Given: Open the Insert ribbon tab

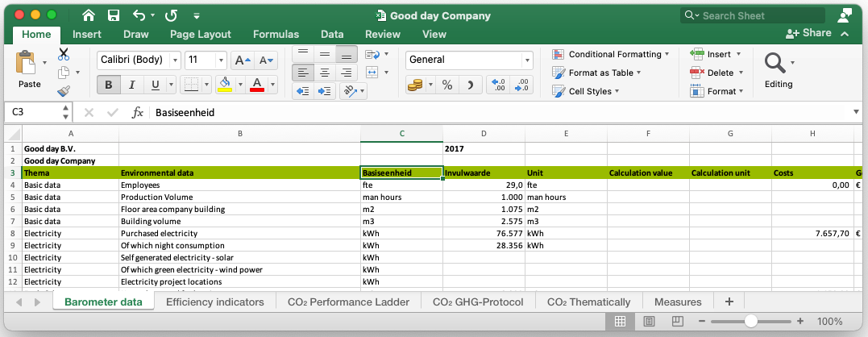Looking at the screenshot, I should 87,35.
